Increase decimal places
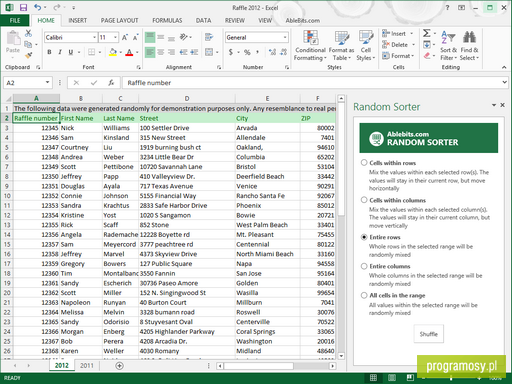 click(272, 52)
